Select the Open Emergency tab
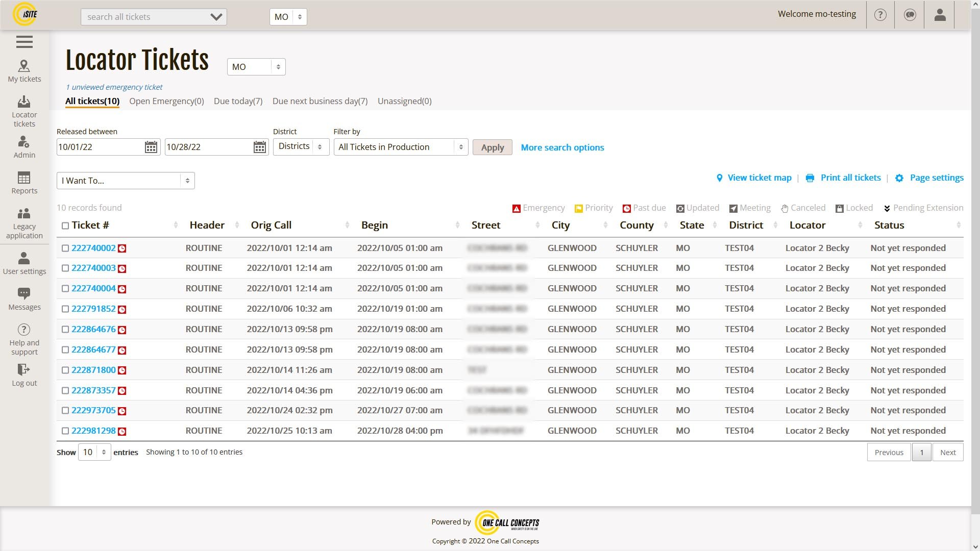Viewport: 980px width, 551px height. pos(166,101)
